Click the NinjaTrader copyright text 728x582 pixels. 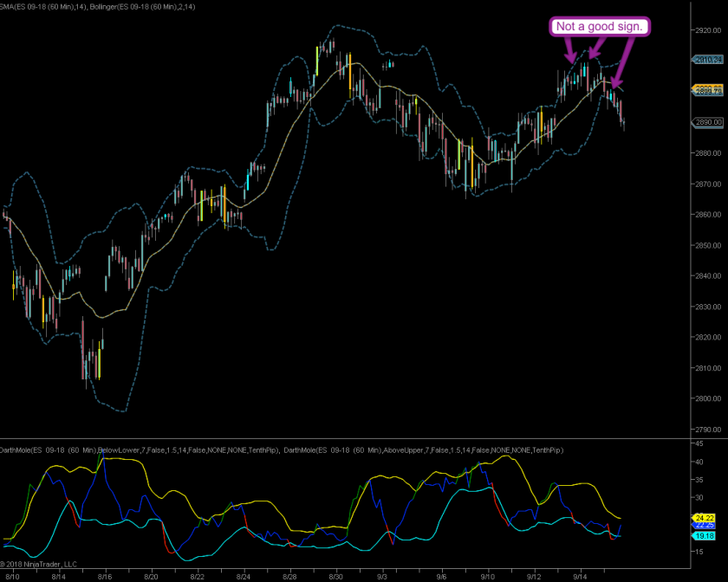click(39, 564)
